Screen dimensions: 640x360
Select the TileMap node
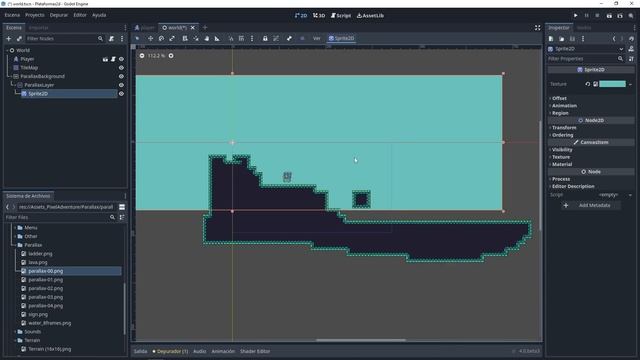(29, 68)
